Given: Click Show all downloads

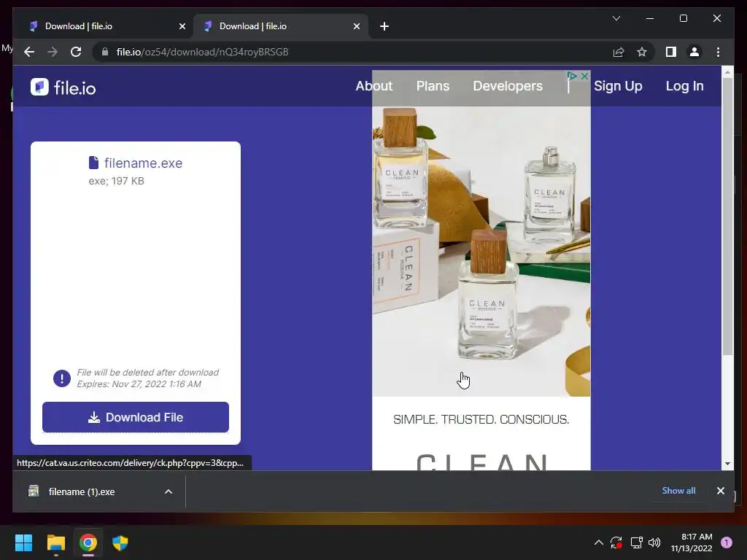Looking at the screenshot, I should [678, 491].
